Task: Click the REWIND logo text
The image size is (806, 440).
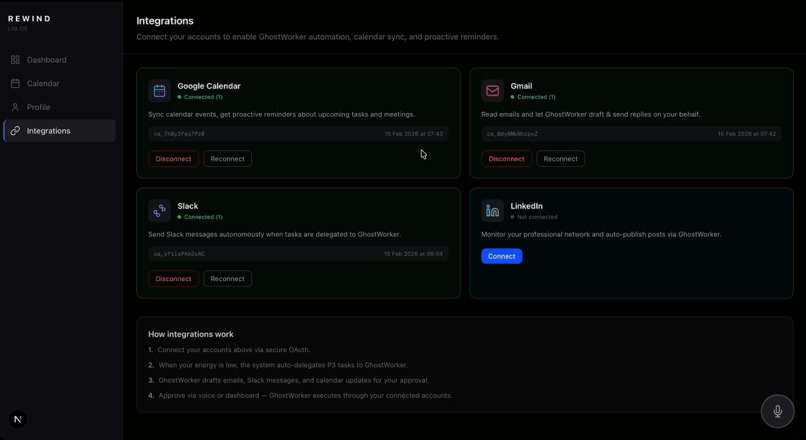Action: point(29,19)
